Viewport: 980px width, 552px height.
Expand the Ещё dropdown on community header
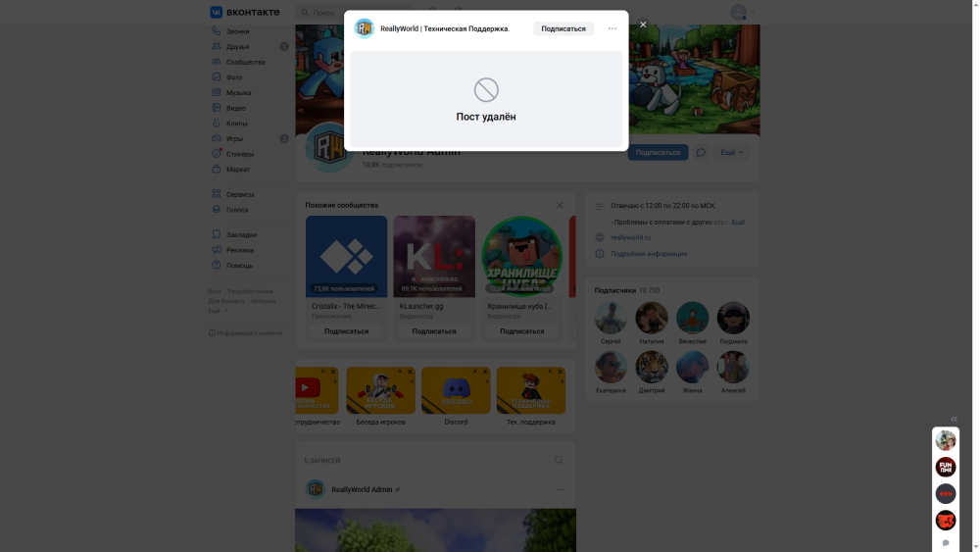pos(731,153)
